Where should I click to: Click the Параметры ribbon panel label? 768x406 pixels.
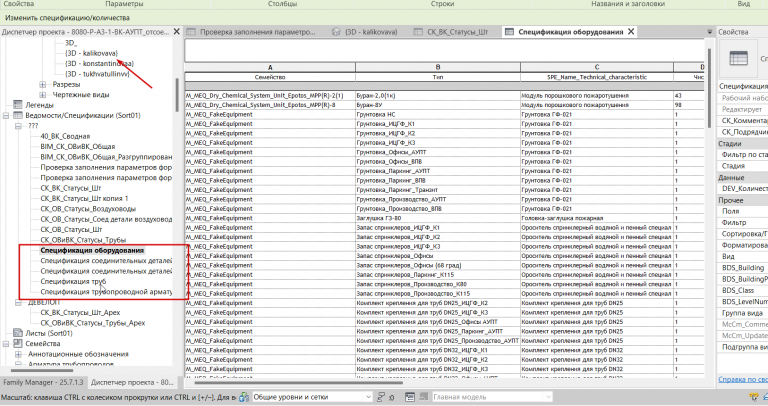pos(124,4)
